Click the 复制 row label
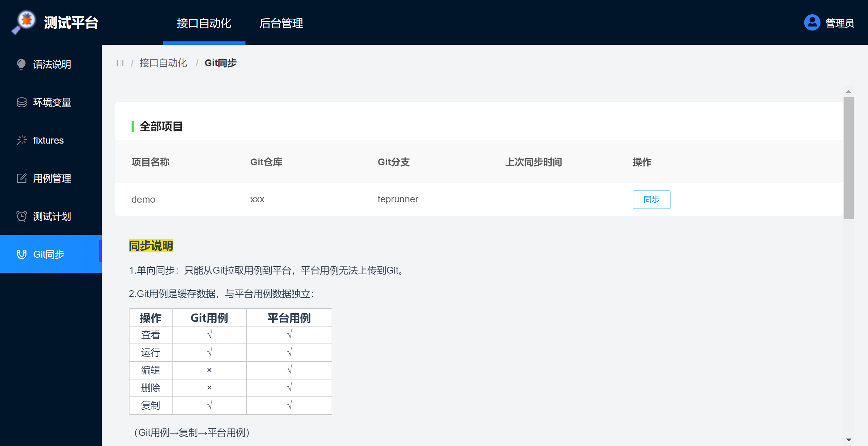The image size is (868, 446). coord(151,406)
